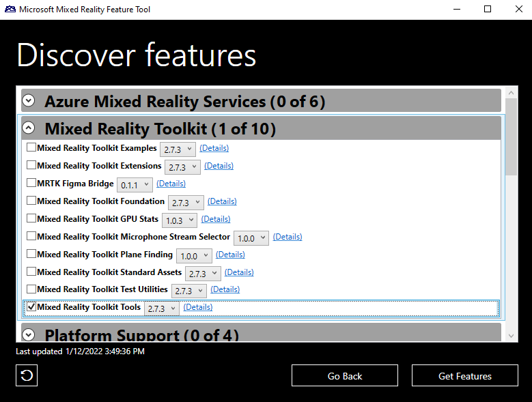Open Test Utilities version dropdown

tap(189, 291)
